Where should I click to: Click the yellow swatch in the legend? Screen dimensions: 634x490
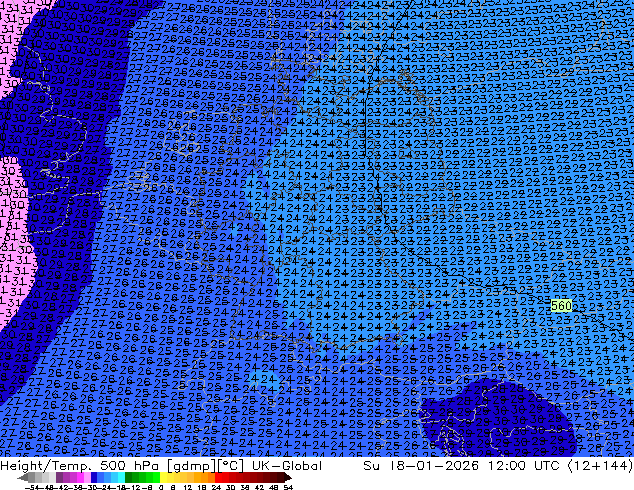coord(163,477)
